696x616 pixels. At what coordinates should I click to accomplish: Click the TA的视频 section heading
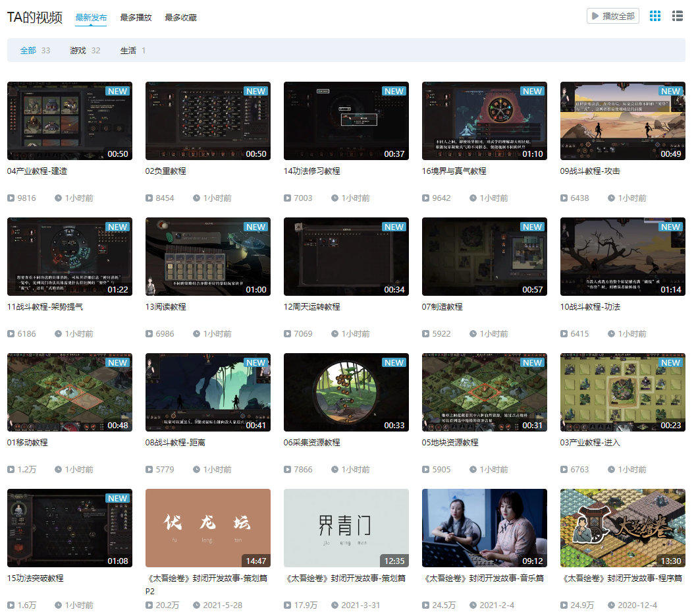[x=35, y=17]
